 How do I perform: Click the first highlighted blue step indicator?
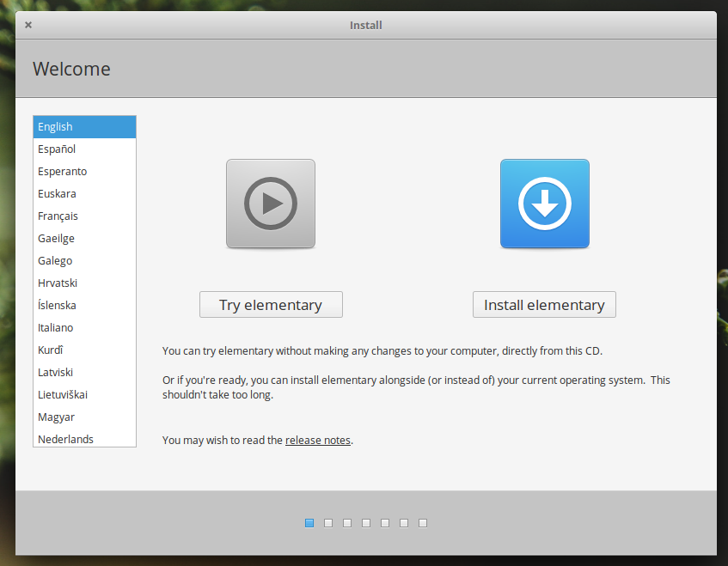coord(309,523)
